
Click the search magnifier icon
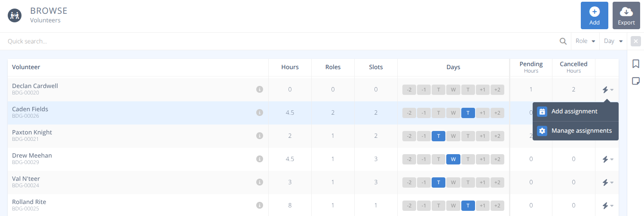click(563, 41)
